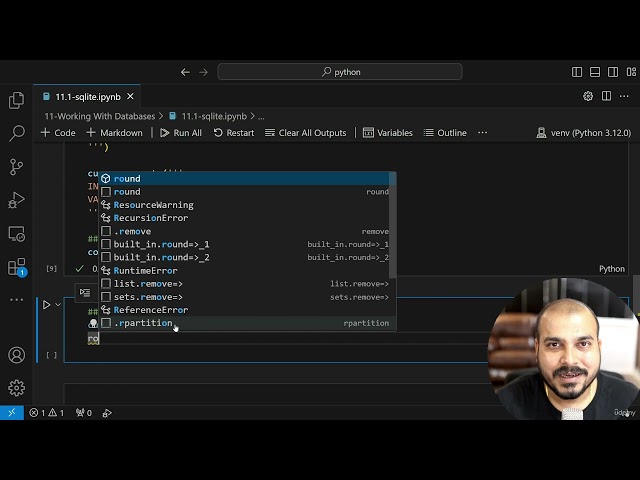Run the current cell play button
This screenshot has width=640, height=480.
(x=46, y=304)
